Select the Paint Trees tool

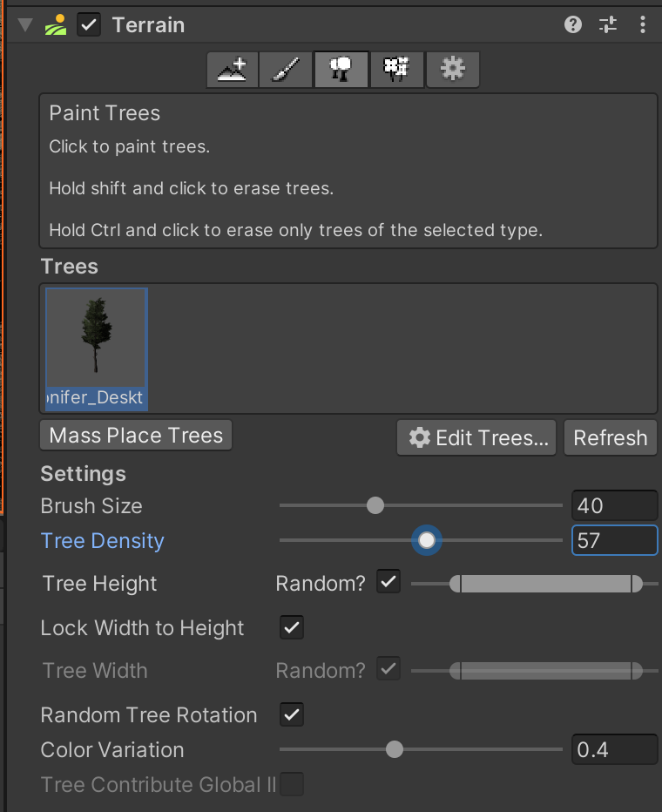[x=341, y=70]
